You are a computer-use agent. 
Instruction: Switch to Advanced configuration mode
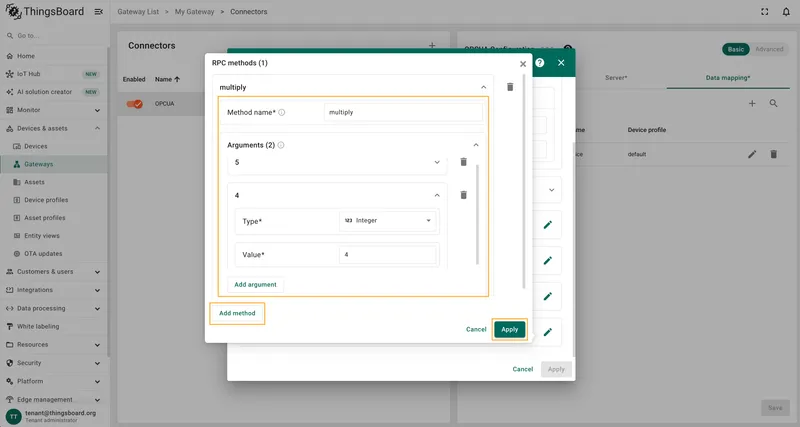(769, 49)
